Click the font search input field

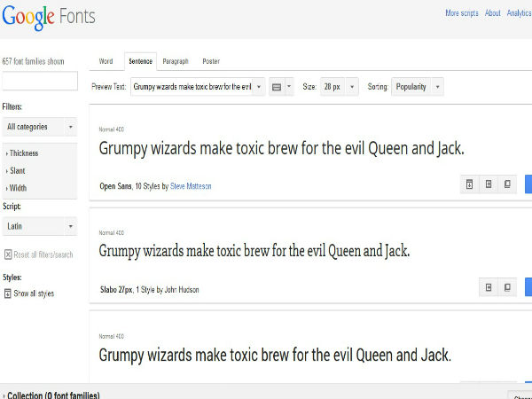[x=39, y=82]
